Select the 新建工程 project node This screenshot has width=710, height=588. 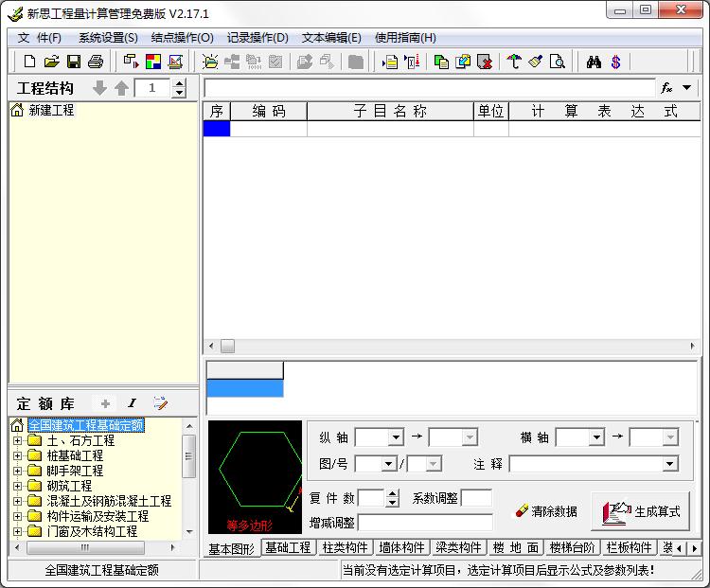51,111
